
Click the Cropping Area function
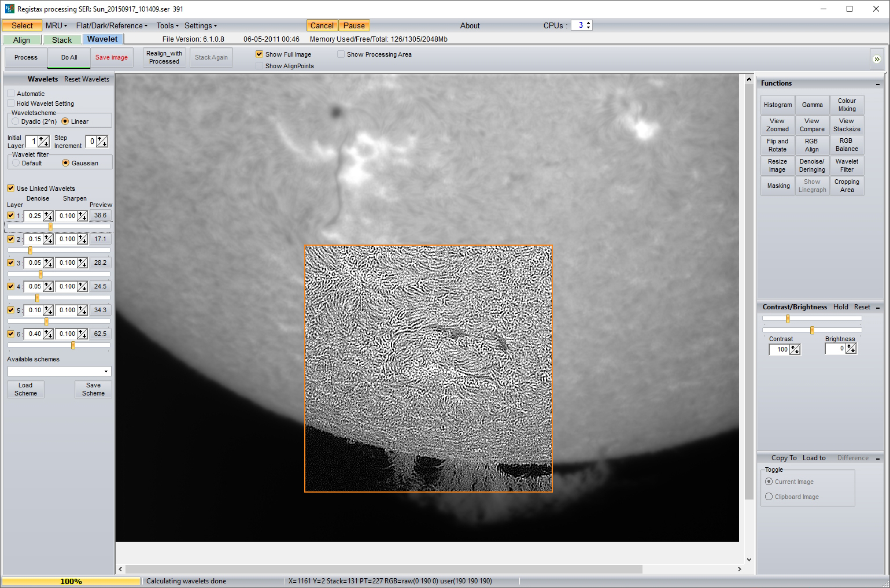point(847,186)
